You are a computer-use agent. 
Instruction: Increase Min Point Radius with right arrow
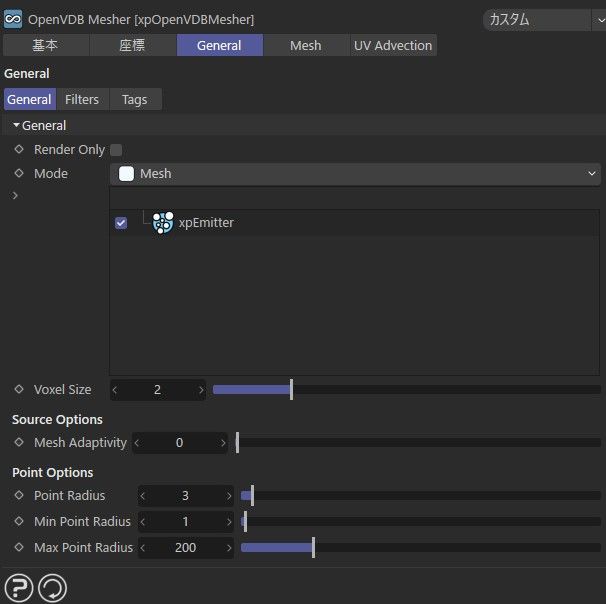pos(229,522)
